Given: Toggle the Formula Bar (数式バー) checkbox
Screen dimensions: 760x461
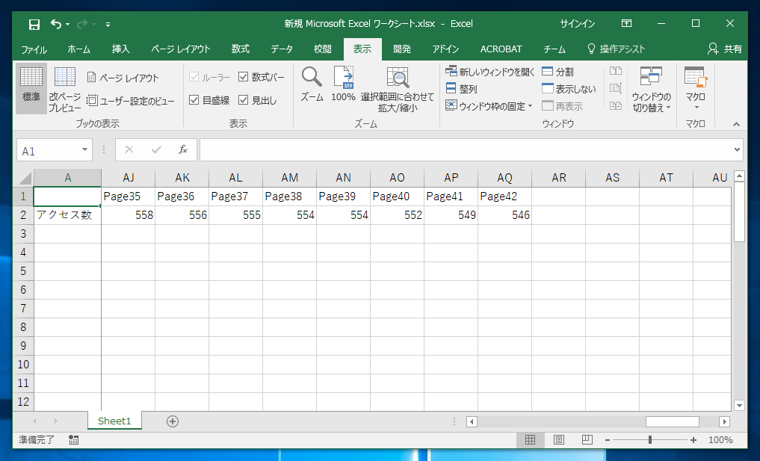Looking at the screenshot, I should 243,77.
